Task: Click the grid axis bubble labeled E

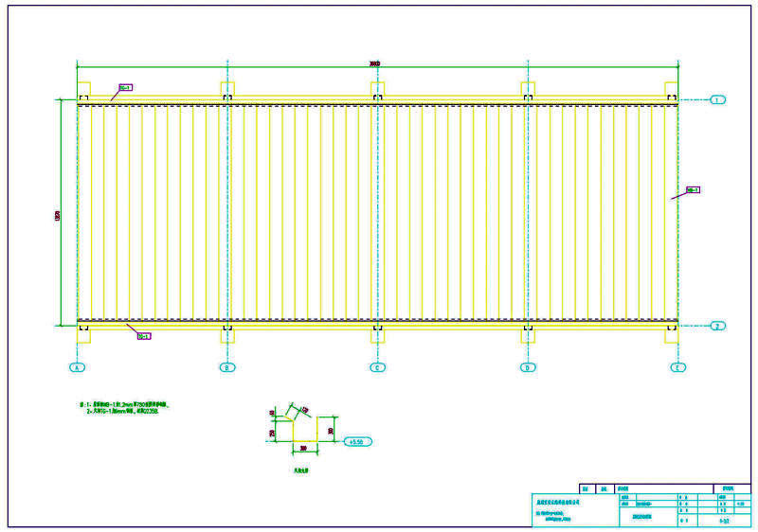Action: pyautogui.click(x=677, y=366)
